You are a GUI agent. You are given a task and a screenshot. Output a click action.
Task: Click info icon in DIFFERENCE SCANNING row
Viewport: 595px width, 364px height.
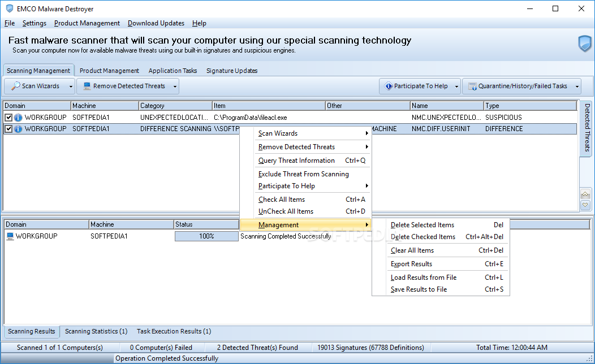click(18, 129)
